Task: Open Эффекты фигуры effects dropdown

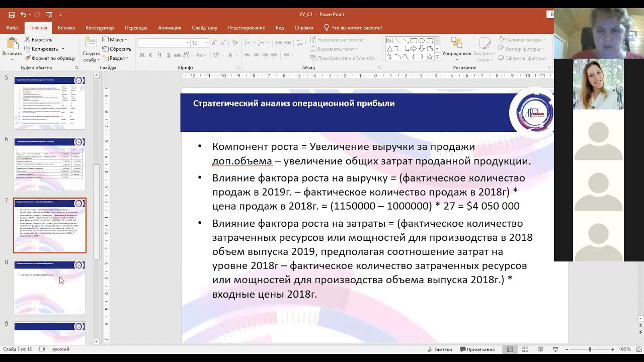Action: (524, 58)
